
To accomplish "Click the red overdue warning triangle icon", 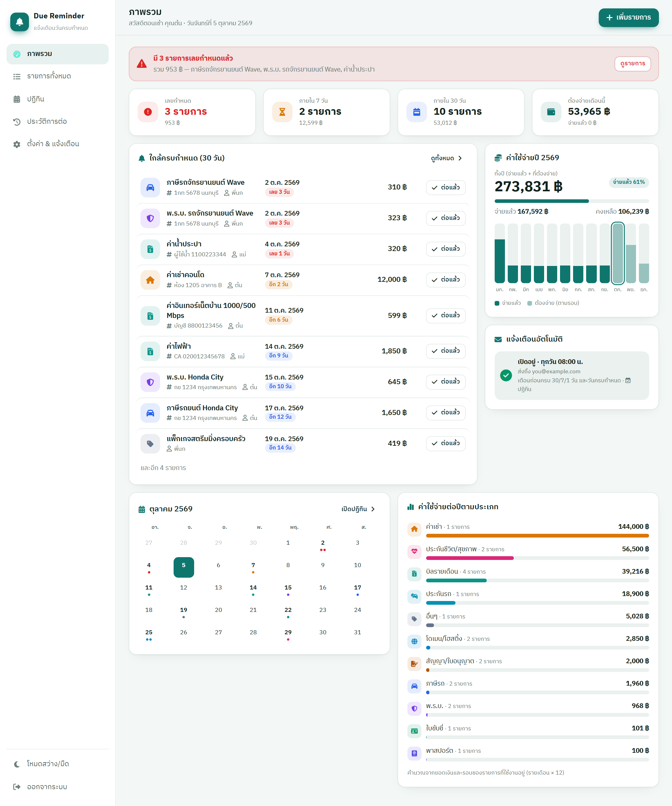I will [142, 64].
